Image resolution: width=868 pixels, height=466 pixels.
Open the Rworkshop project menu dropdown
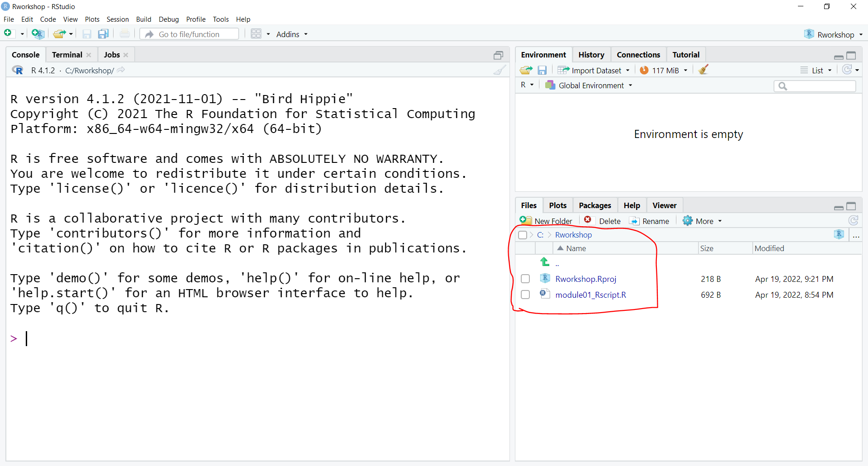(x=833, y=34)
